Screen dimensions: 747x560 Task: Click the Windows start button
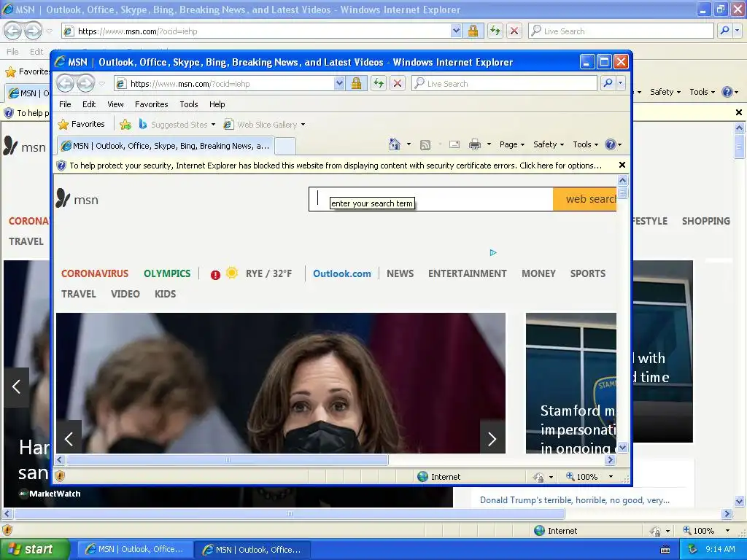click(x=35, y=550)
